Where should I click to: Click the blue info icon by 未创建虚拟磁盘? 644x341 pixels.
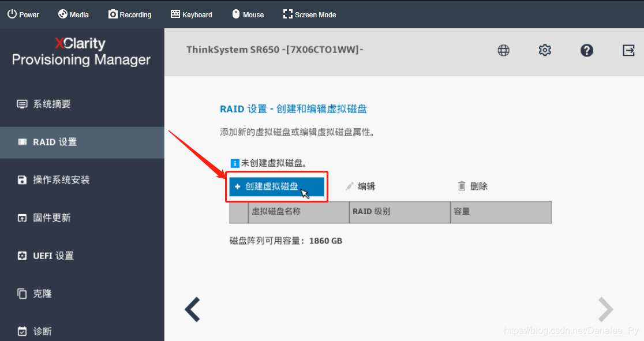pyautogui.click(x=234, y=163)
